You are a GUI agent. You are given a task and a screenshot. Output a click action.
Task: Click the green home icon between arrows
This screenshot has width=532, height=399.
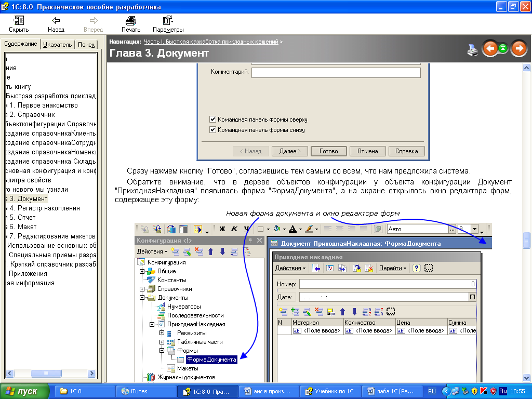click(x=503, y=49)
